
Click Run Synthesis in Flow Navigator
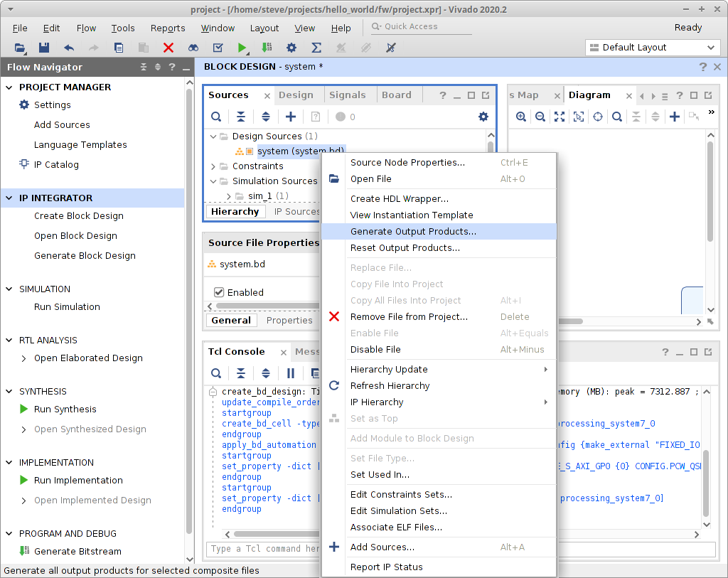click(x=65, y=409)
